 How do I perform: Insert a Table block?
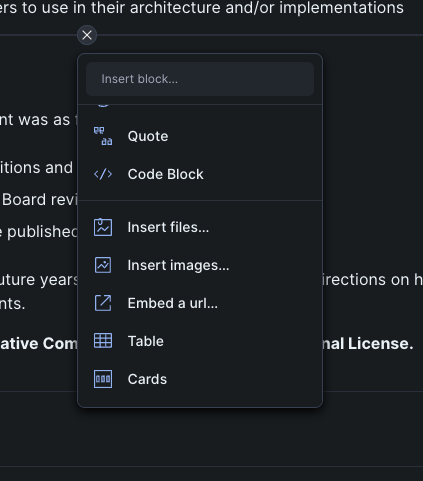click(x=200, y=341)
